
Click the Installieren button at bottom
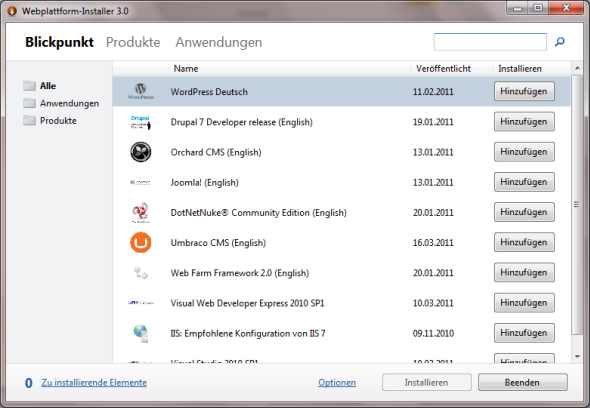coord(427,382)
